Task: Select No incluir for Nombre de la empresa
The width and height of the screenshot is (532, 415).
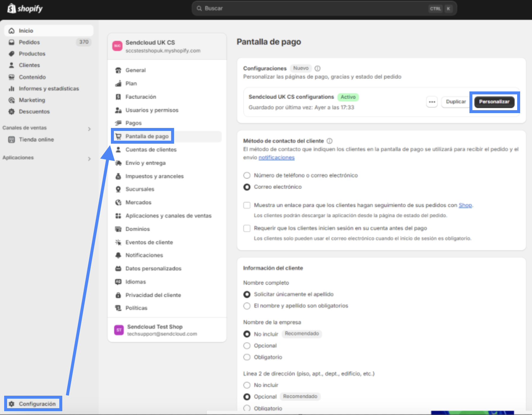Action: 247,334
